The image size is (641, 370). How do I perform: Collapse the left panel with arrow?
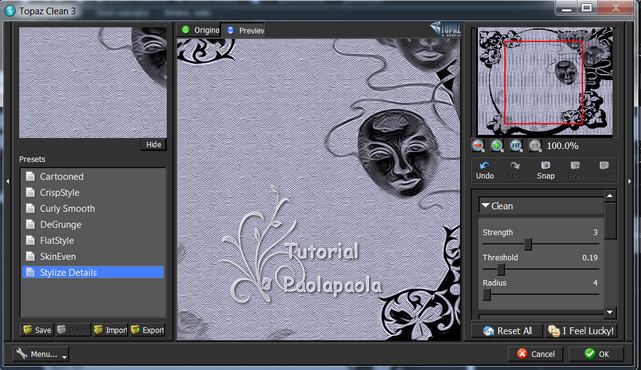pos(7,181)
